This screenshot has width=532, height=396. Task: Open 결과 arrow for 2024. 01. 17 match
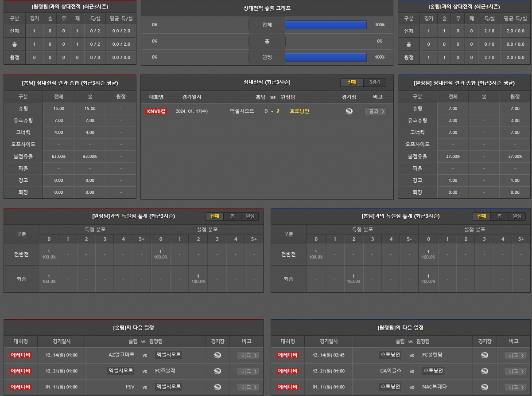click(x=376, y=111)
